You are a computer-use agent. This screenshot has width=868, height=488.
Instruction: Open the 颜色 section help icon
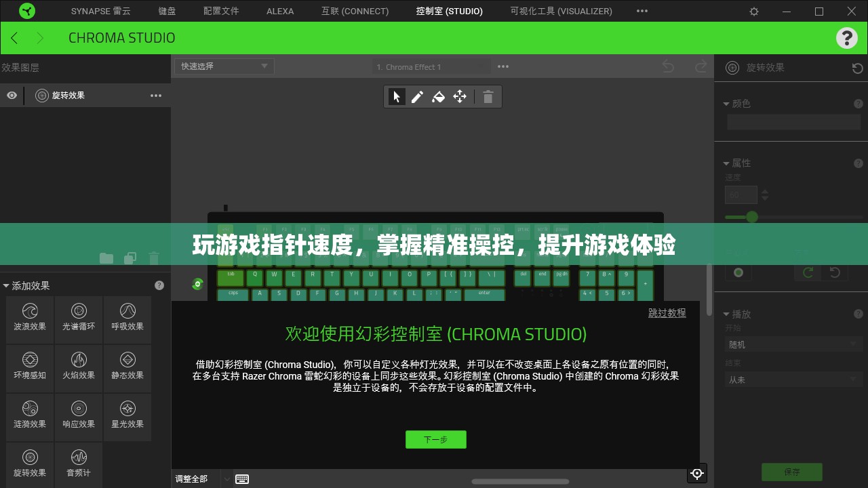(x=859, y=104)
